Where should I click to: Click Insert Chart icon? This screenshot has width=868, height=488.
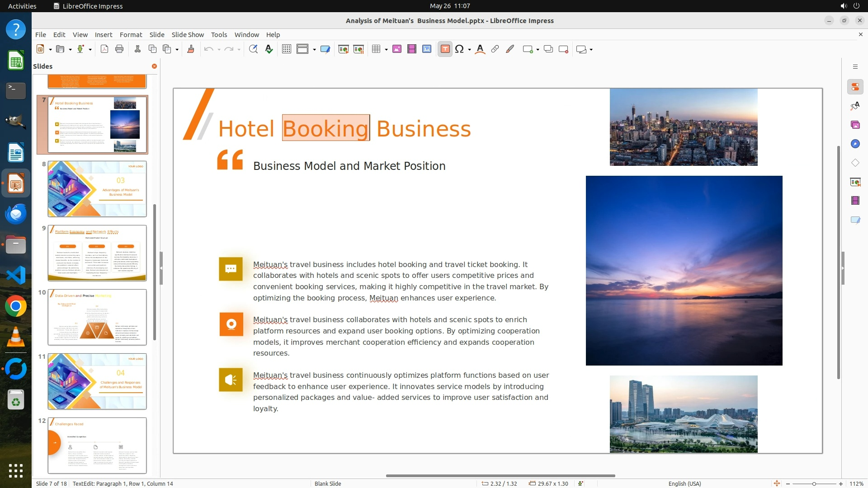(427, 49)
